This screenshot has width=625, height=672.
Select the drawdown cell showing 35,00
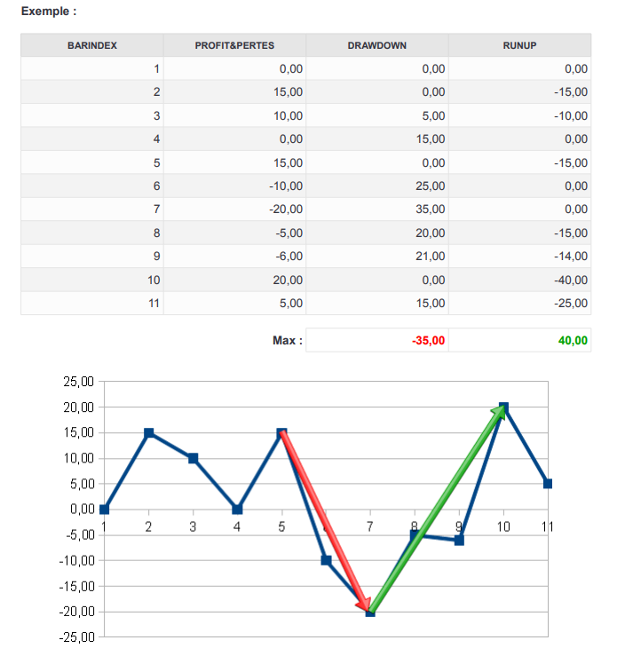click(431, 210)
